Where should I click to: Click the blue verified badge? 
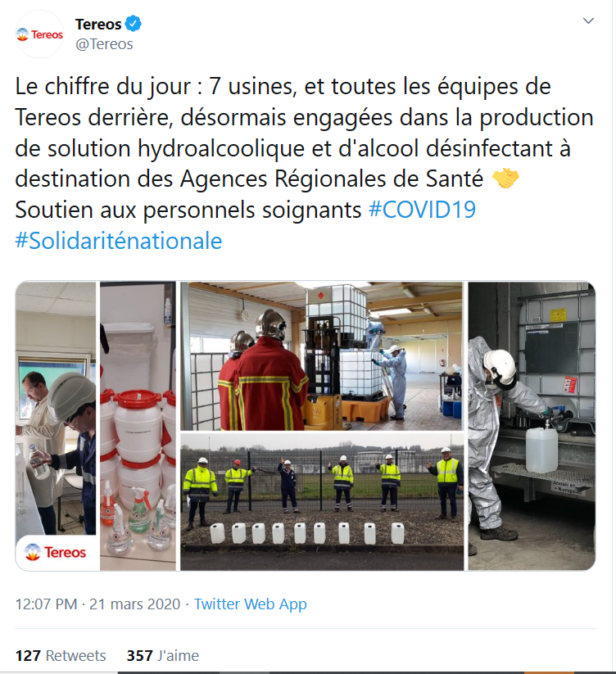tap(134, 24)
